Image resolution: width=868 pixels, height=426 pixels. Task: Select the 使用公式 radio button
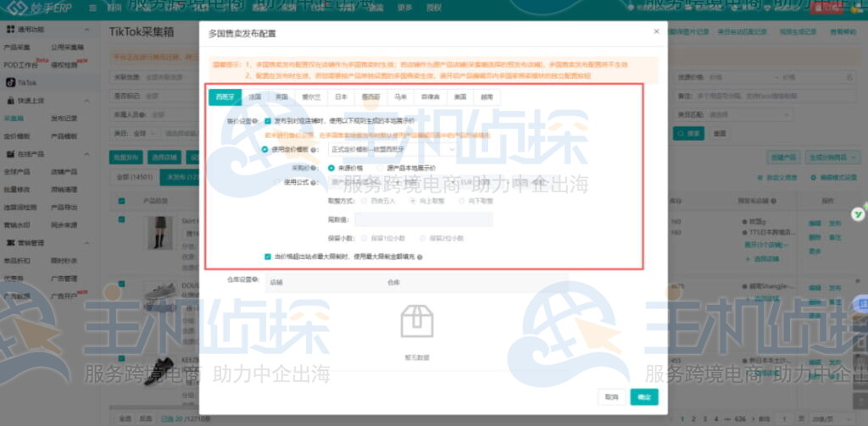(278, 181)
